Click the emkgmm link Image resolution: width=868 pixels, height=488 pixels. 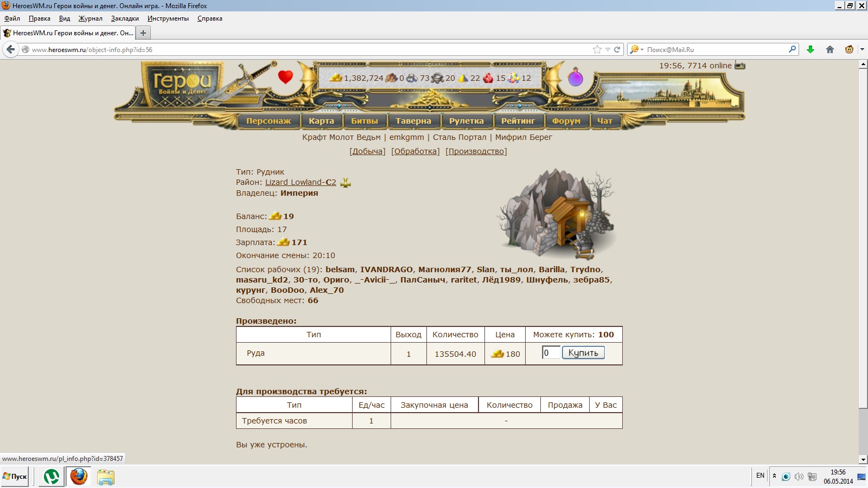[407, 137]
